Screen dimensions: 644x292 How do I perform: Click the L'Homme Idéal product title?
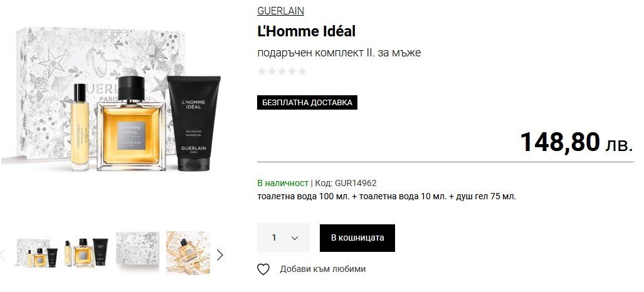(307, 31)
